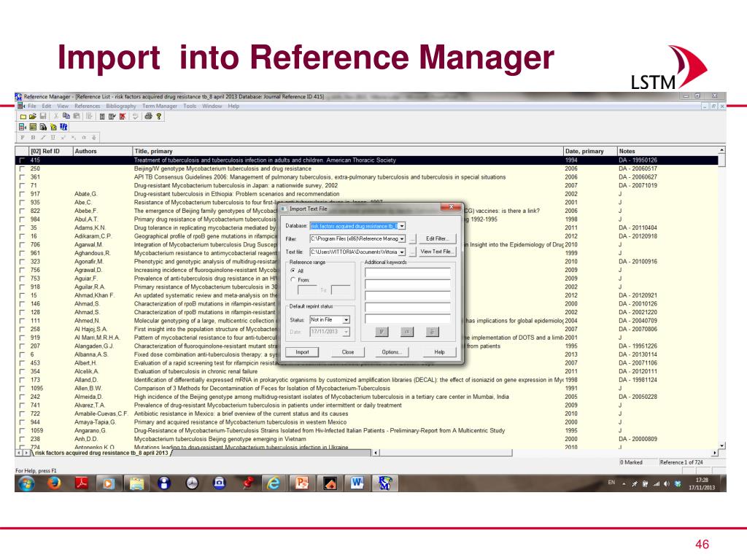Select the Amaya-Tapia,G. author cell
The width and height of the screenshot is (747, 560).
[95, 422]
